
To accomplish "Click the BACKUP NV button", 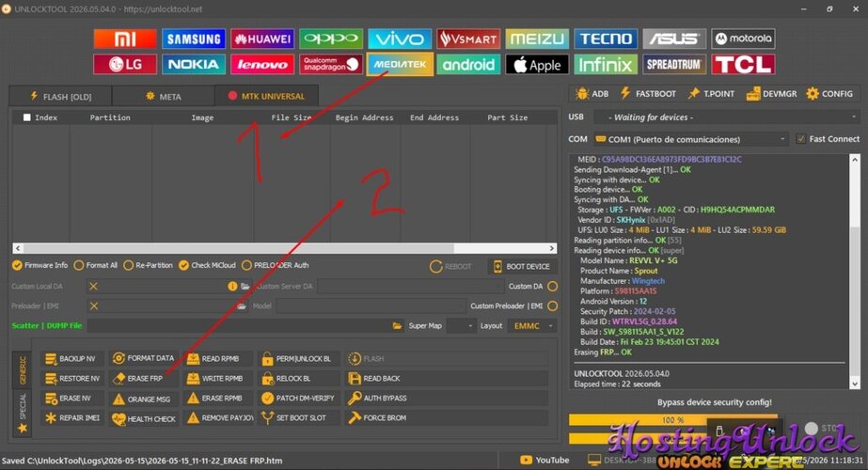I will point(72,359).
